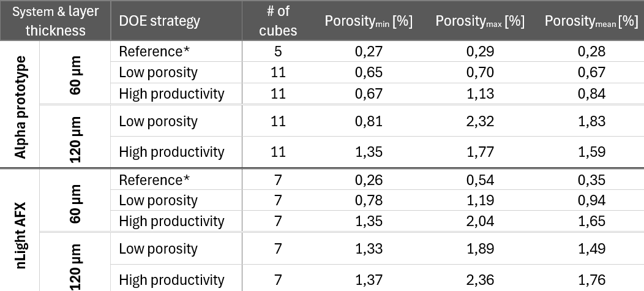Click the Reference* cell with 5 cubes
The height and width of the screenshot is (291, 644).
[155, 52]
